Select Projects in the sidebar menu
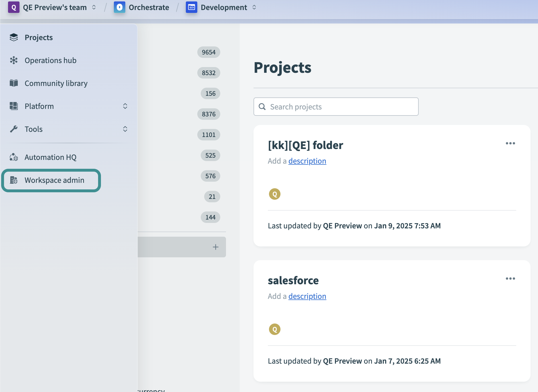This screenshot has width=538, height=392. click(38, 37)
